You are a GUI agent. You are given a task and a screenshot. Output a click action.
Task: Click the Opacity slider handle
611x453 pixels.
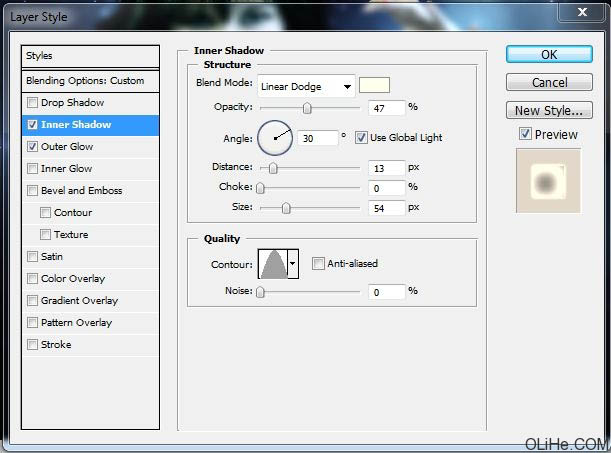click(307, 108)
